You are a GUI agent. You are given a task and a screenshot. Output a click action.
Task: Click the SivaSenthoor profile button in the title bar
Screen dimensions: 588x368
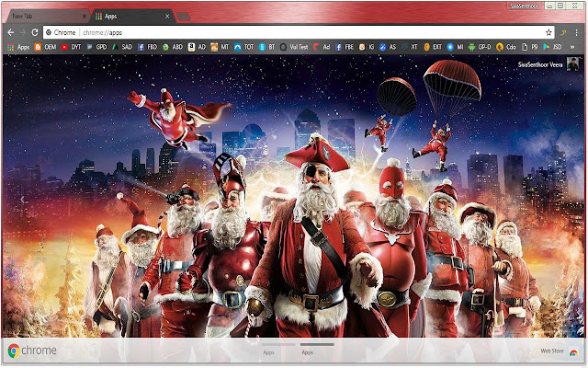[x=524, y=6]
